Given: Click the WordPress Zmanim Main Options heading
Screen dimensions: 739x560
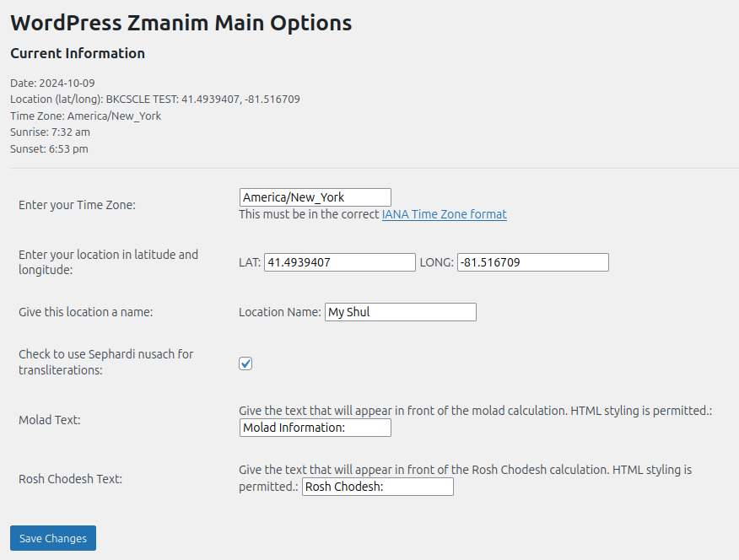Looking at the screenshot, I should pyautogui.click(x=181, y=23).
